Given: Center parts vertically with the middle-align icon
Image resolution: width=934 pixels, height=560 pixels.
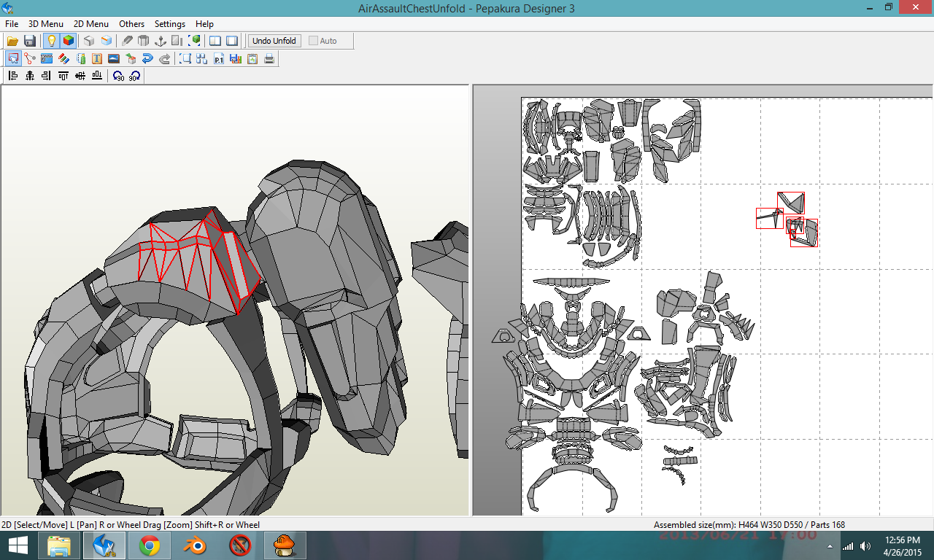Looking at the screenshot, I should pos(80,76).
